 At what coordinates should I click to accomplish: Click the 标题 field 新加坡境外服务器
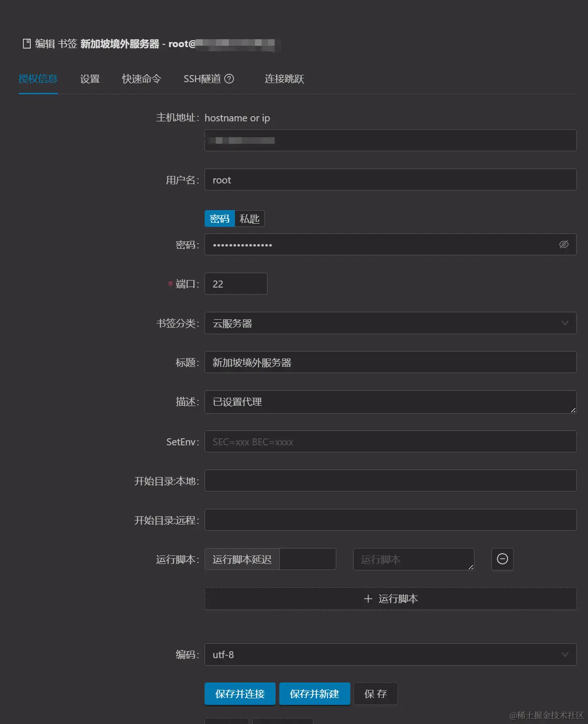[x=390, y=362]
